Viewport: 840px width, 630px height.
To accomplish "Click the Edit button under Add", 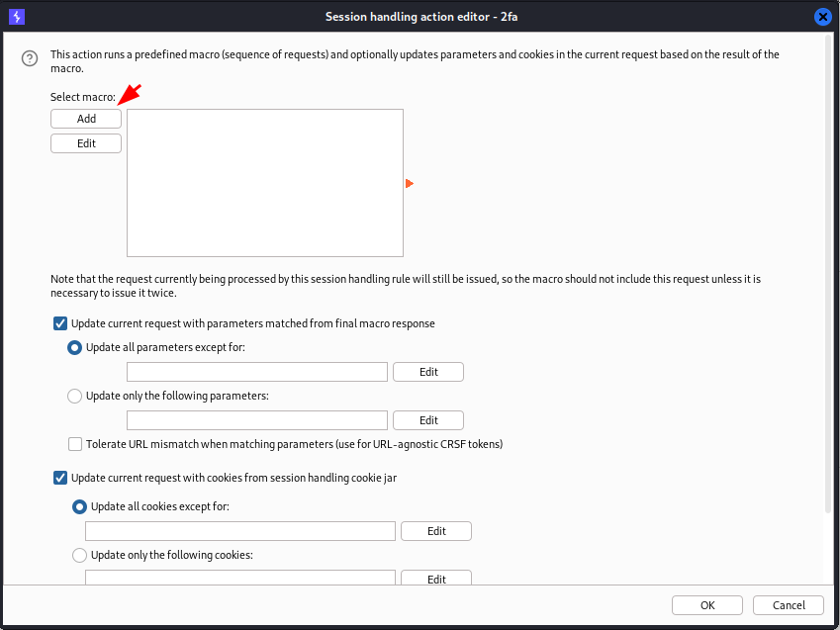I will coord(86,143).
